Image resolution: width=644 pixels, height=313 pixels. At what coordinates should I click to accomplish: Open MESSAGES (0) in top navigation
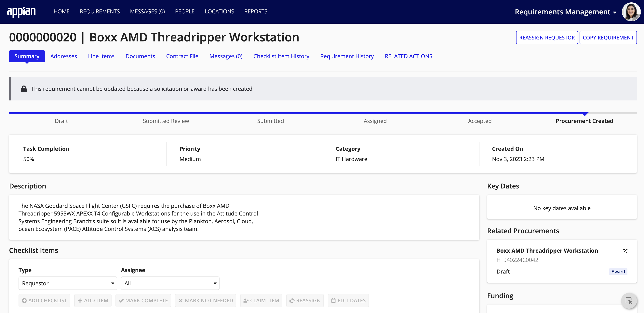click(147, 11)
